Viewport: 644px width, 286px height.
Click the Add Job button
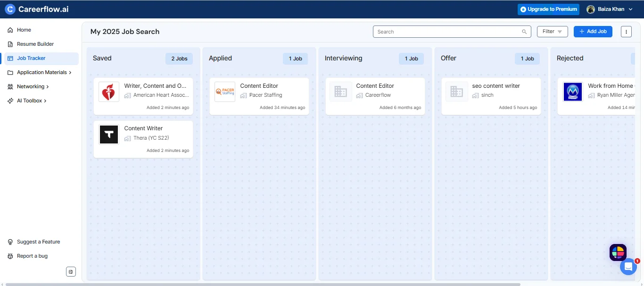pyautogui.click(x=593, y=31)
